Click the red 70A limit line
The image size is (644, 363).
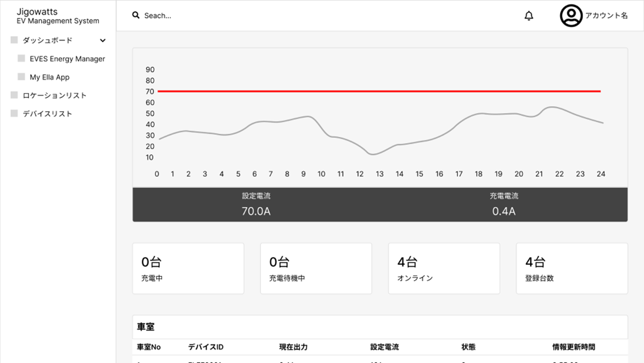coord(379,91)
